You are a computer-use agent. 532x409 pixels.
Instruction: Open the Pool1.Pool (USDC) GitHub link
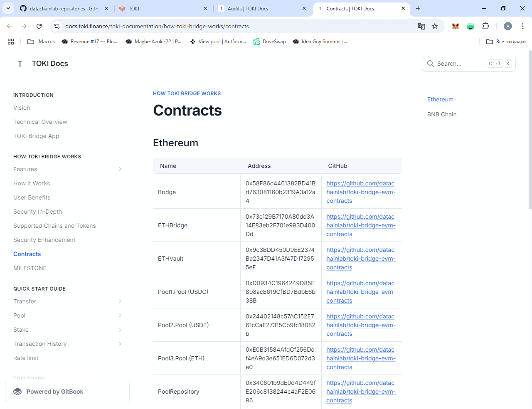coord(361,292)
